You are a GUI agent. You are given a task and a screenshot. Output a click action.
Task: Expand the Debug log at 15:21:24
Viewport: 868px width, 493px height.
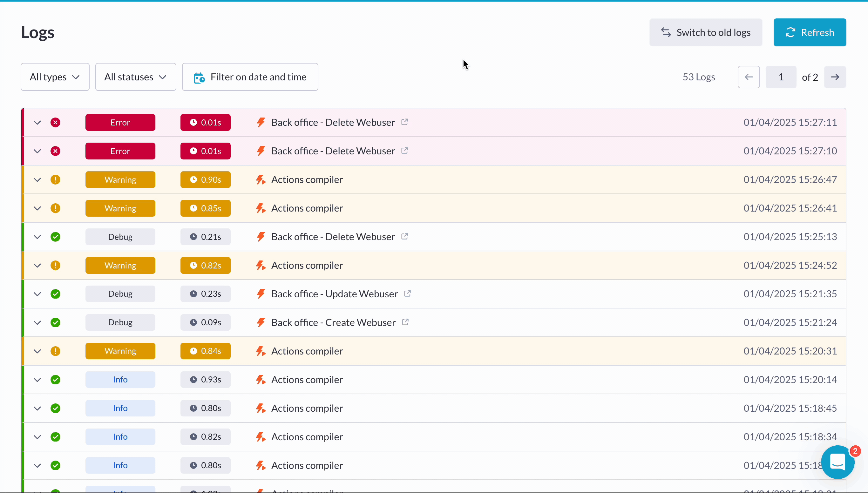coord(37,323)
